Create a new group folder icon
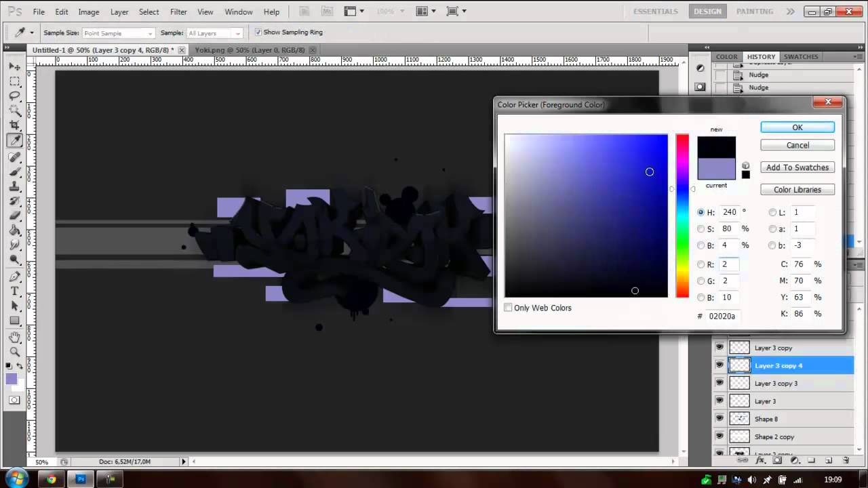 pos(812,461)
